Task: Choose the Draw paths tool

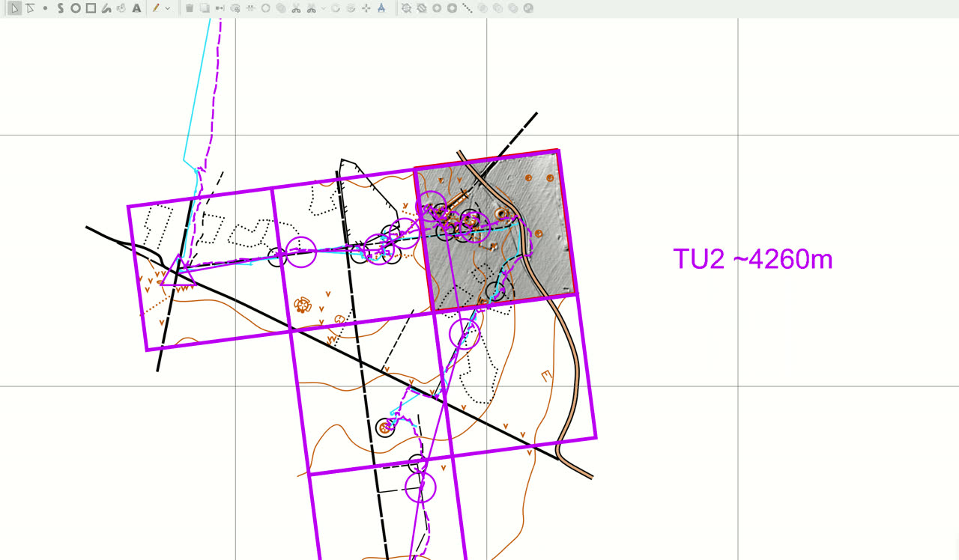Action: click(x=61, y=8)
